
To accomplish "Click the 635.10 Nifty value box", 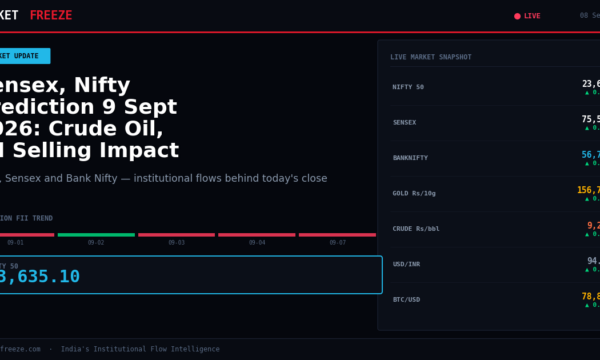I will click(x=191, y=275).
